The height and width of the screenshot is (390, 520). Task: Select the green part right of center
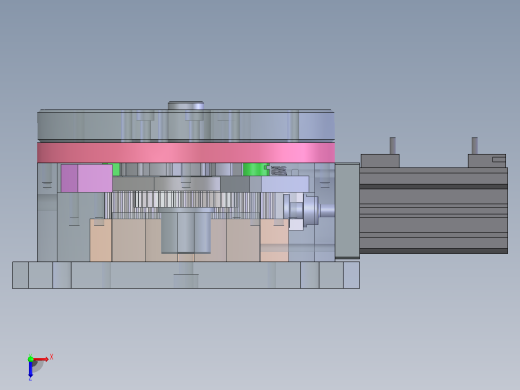click(256, 169)
